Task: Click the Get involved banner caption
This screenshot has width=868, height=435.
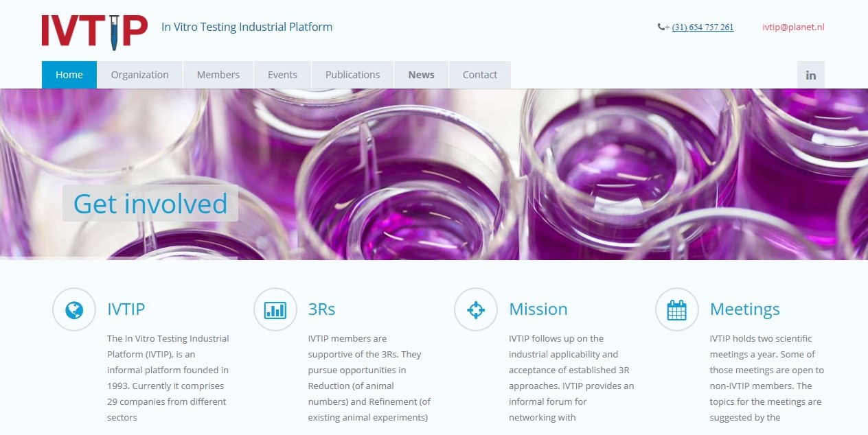Action: pyautogui.click(x=150, y=204)
